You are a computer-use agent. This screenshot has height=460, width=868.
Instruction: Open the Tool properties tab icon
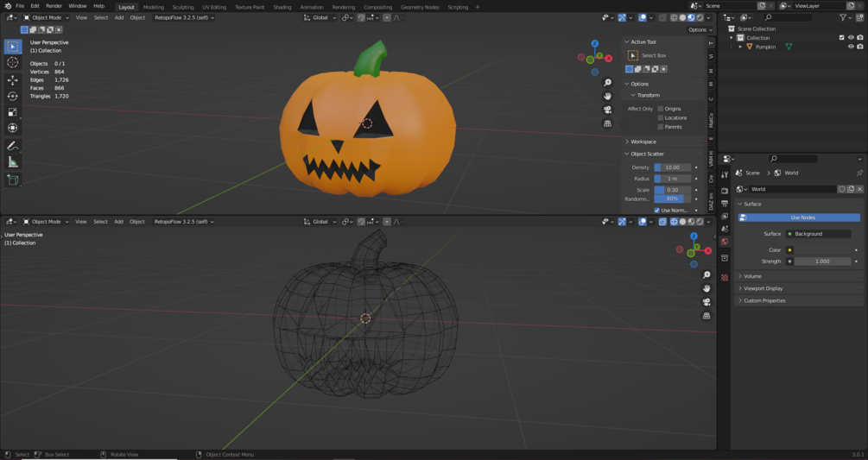click(725, 174)
